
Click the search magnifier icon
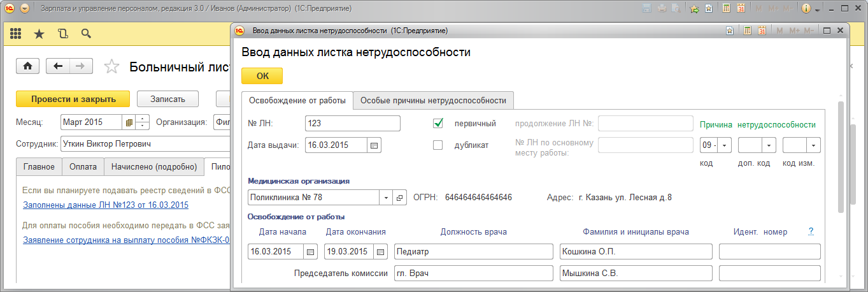click(x=86, y=34)
